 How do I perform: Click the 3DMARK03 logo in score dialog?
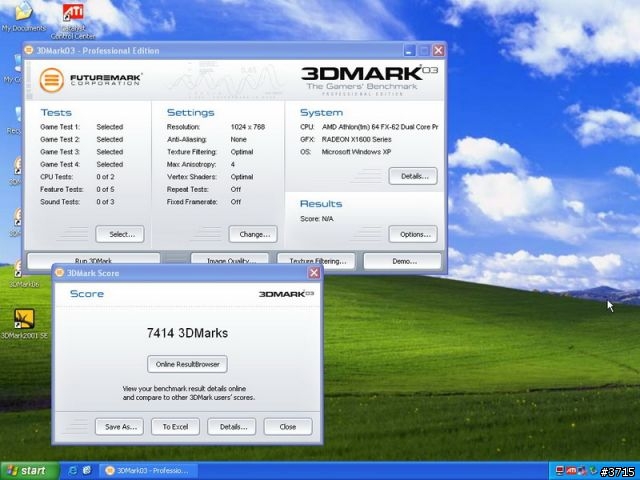286,293
